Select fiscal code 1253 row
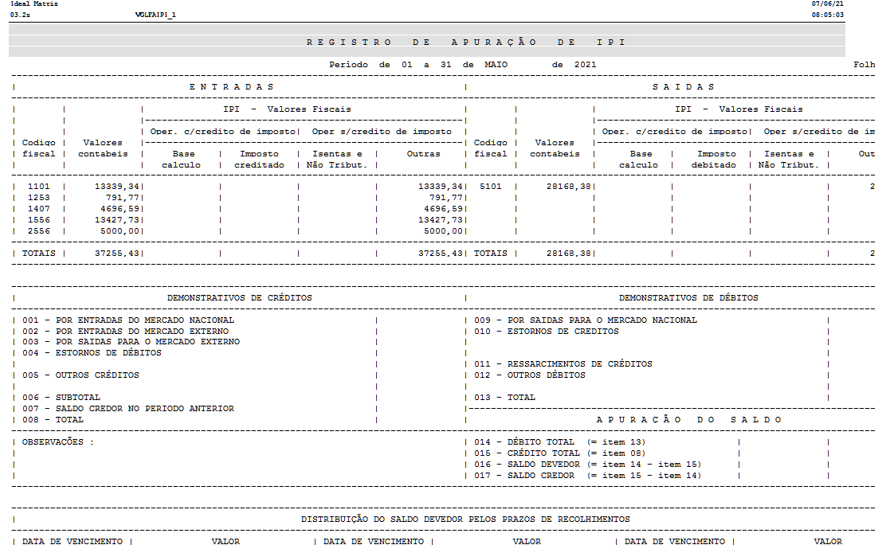This screenshot has width=875, height=548. (x=39, y=198)
